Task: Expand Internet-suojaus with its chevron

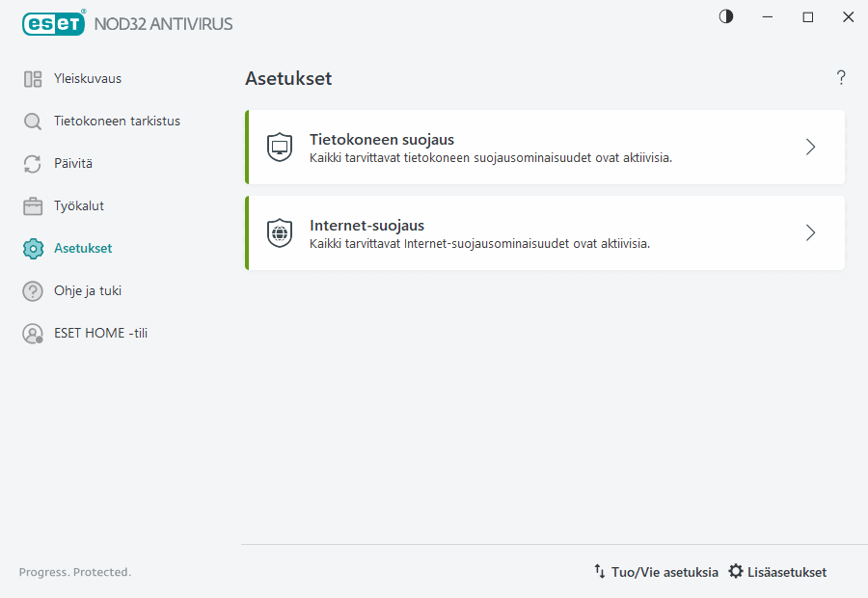Action: pyautogui.click(x=810, y=232)
